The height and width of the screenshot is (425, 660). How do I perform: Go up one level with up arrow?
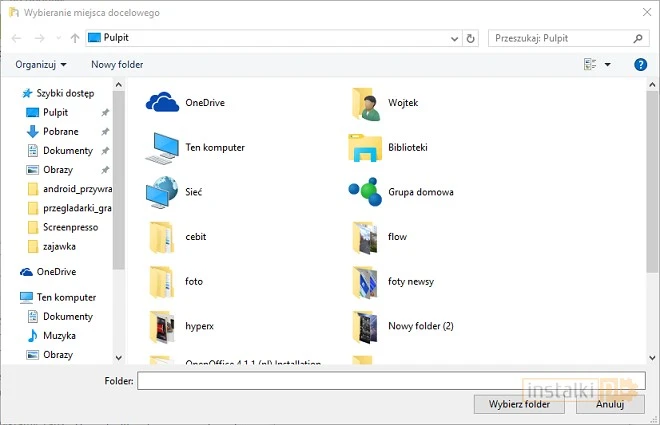(75, 38)
